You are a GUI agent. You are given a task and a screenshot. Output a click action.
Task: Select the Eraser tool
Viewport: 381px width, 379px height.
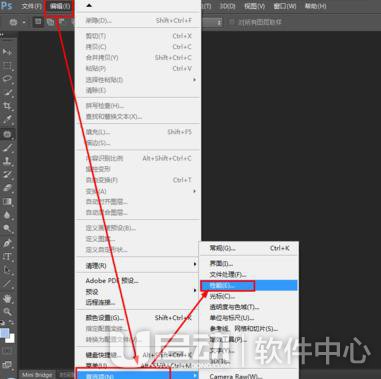point(7,188)
